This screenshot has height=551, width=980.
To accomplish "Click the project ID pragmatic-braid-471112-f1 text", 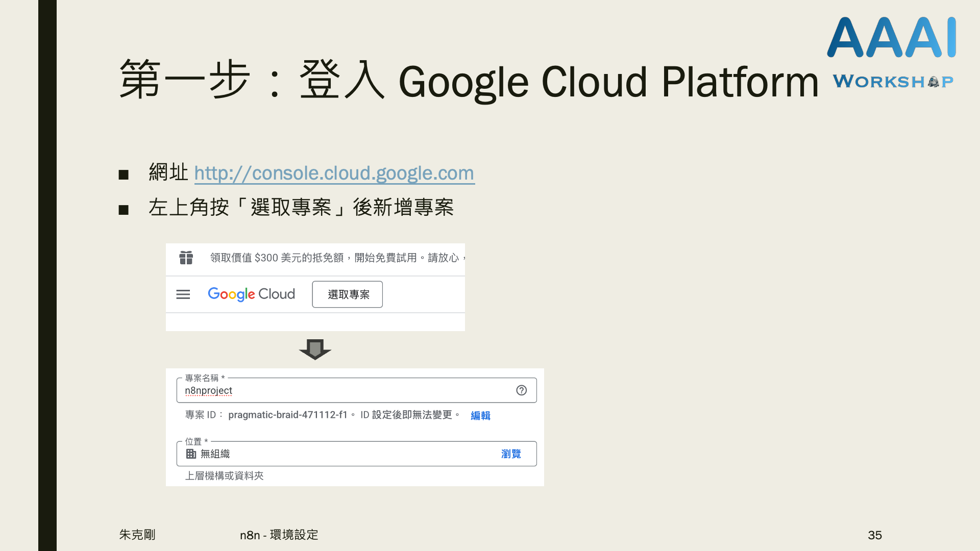I will click(x=287, y=415).
